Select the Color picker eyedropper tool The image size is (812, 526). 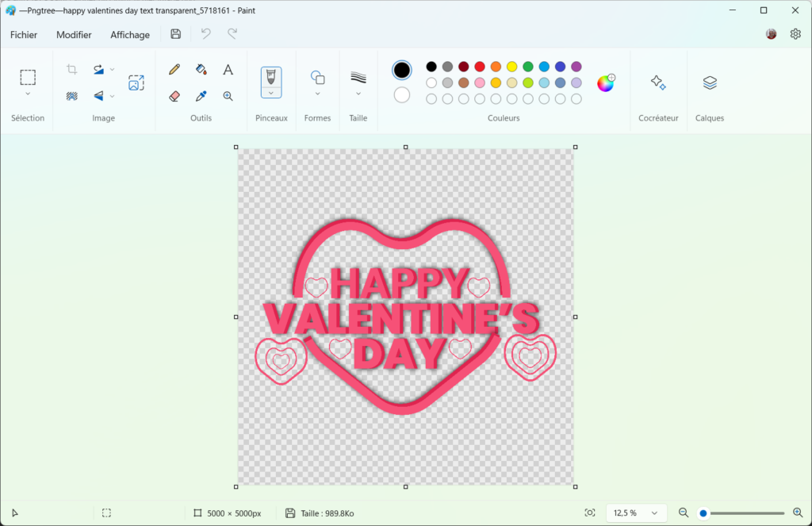[201, 96]
